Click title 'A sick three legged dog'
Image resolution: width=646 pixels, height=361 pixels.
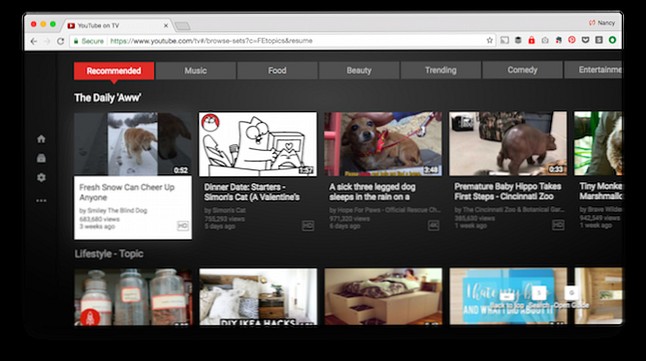tap(372, 192)
